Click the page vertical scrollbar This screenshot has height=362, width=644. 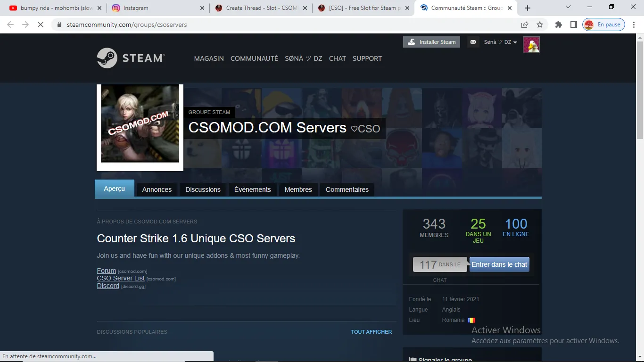[640, 90]
